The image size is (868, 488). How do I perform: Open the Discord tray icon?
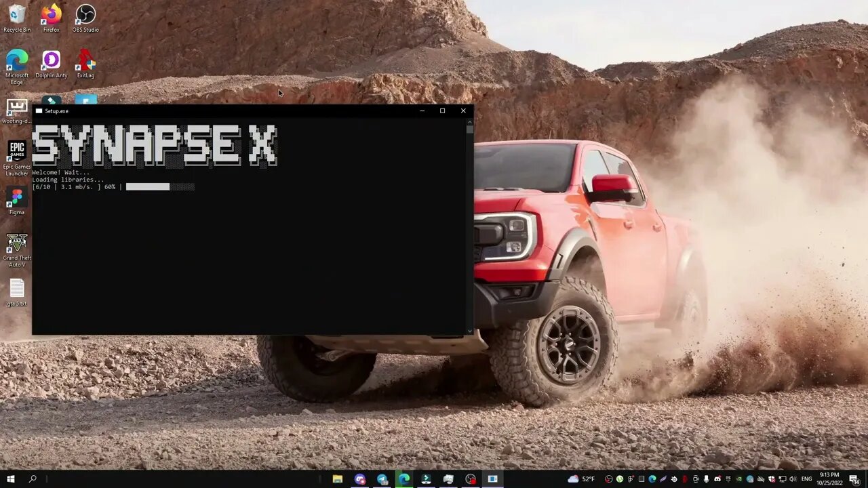[x=717, y=479]
